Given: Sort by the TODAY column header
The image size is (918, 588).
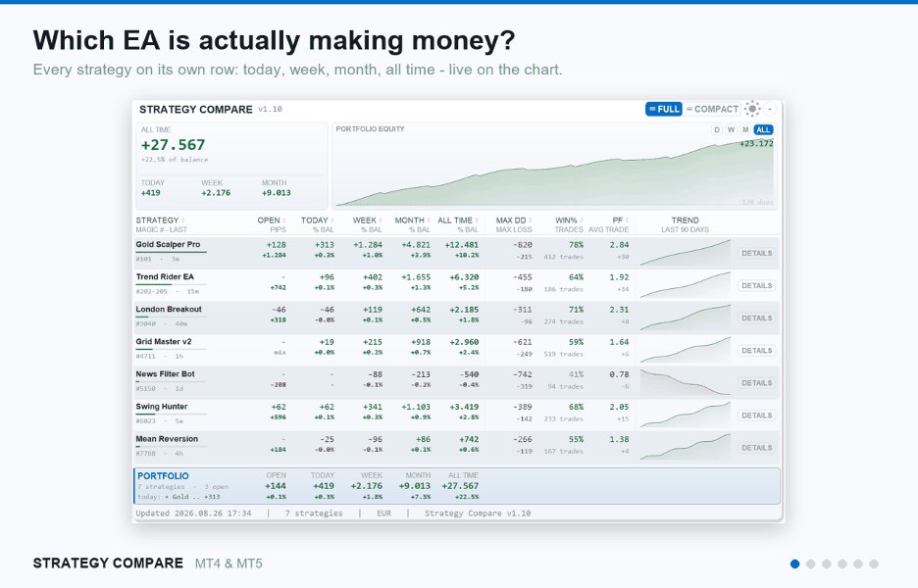Looking at the screenshot, I should click(x=318, y=220).
